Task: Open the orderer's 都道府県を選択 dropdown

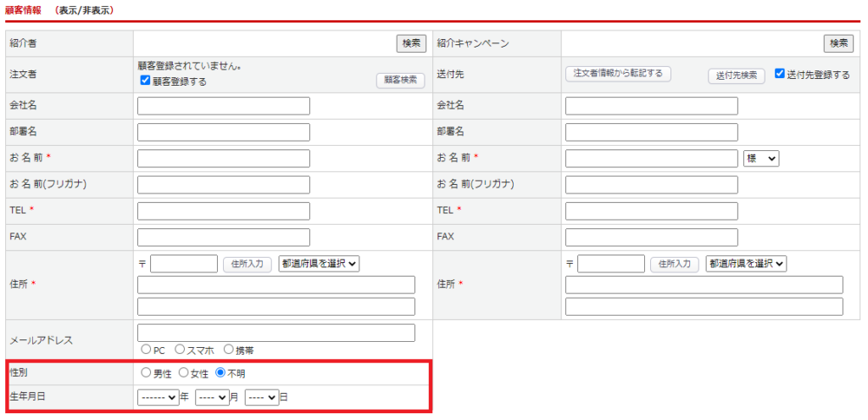Action: coord(319,264)
